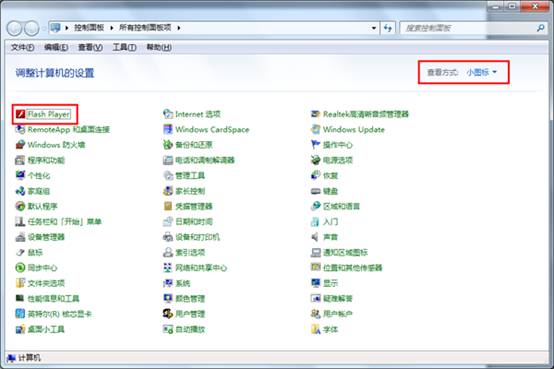Go back with the Back arrow button
Viewport: 554px width, 369px height.
click(x=15, y=28)
